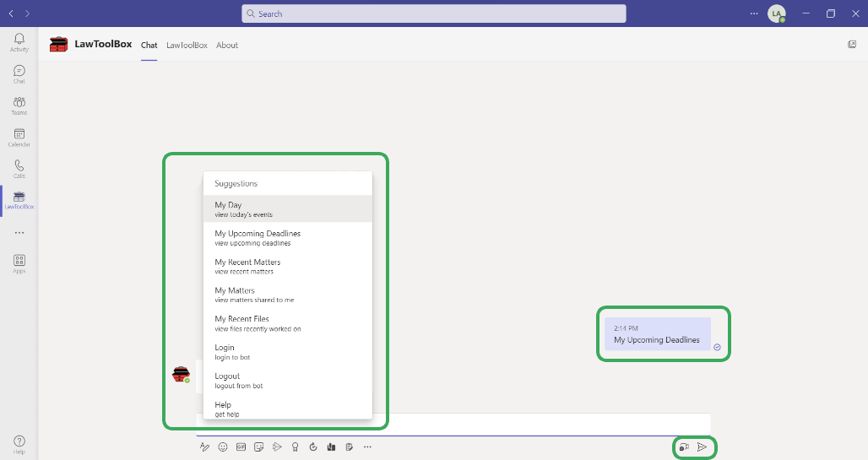Click the sent My Upcoming Deadlines message
This screenshot has width=868, height=460.
point(657,333)
